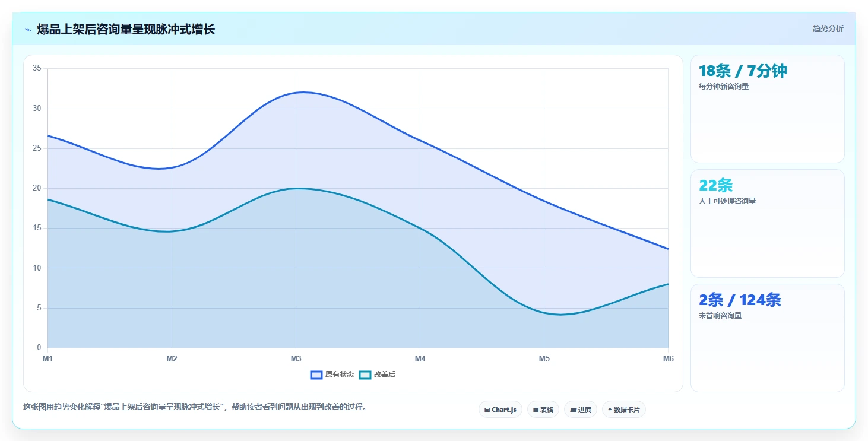Click the title 爆品上架后咨询量呈现脉冲式增长
This screenshot has width=868, height=441.
click(x=126, y=29)
